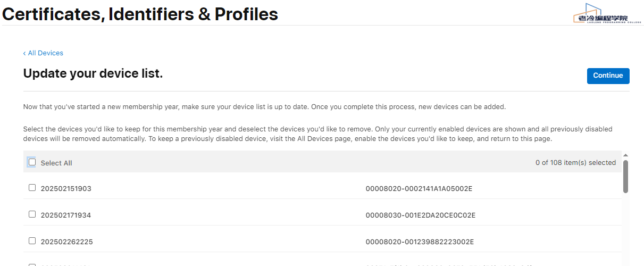Click identifier 00008030-001E2DA20CE0C02E
This screenshot has width=644, height=266.
(x=420, y=215)
